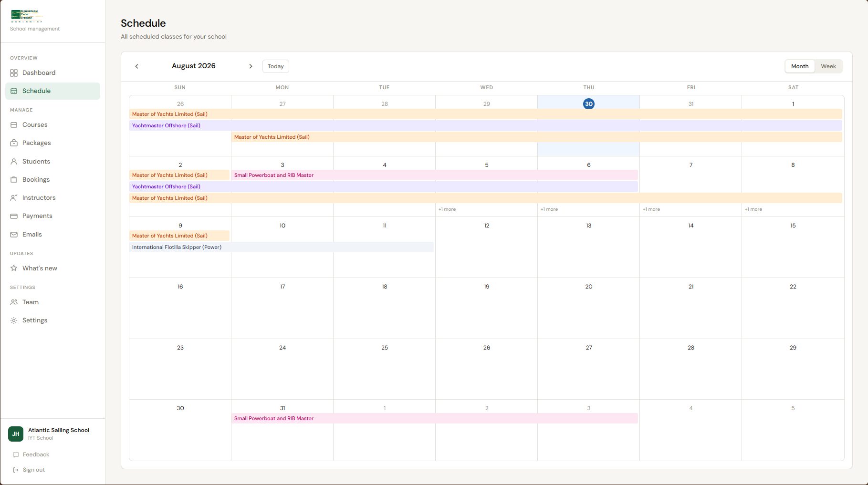Click the JH avatar badge

16,434
